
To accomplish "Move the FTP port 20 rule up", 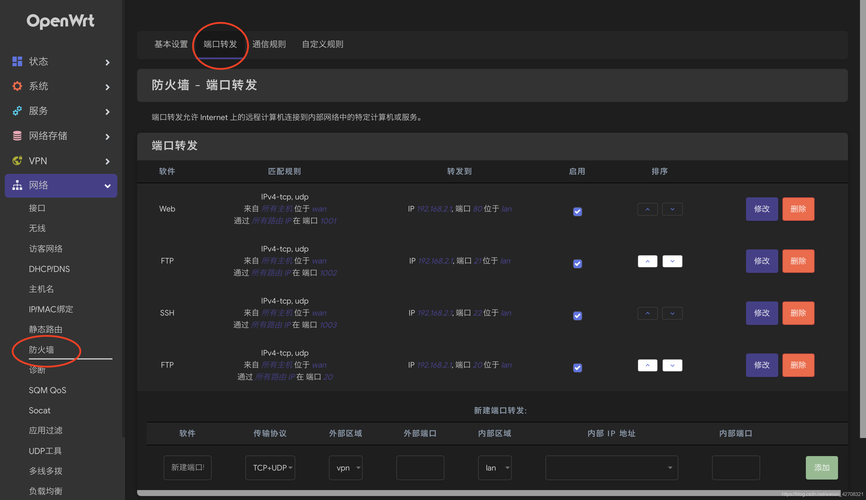I will click(x=647, y=365).
